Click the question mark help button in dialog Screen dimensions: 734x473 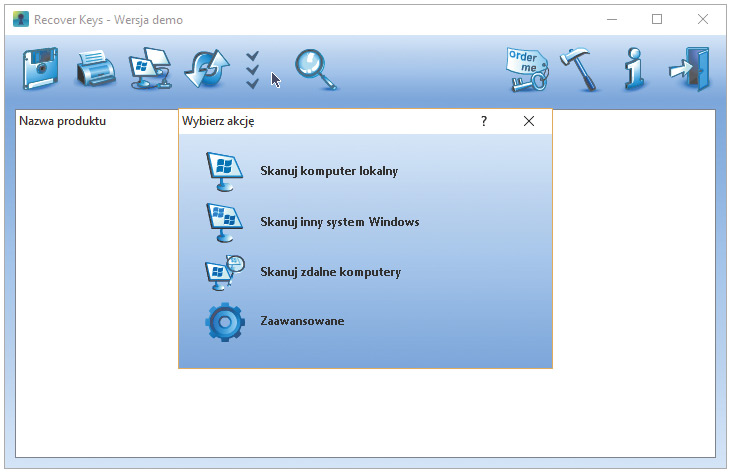(x=484, y=121)
